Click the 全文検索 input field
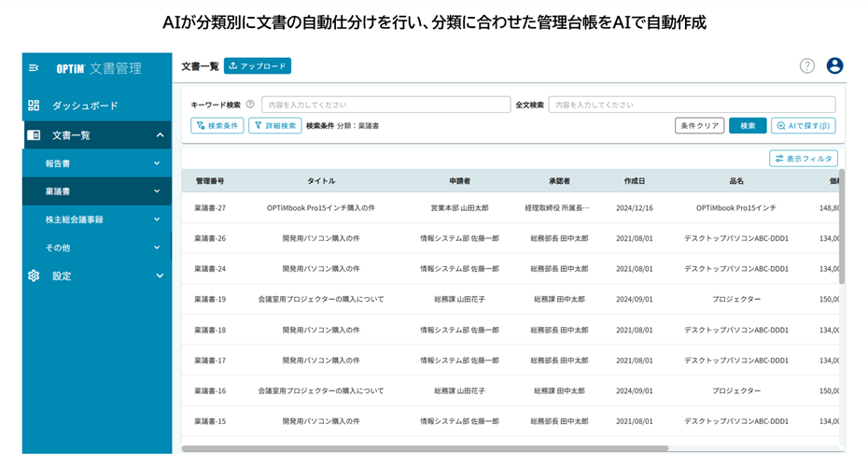The image size is (868, 467). (691, 105)
